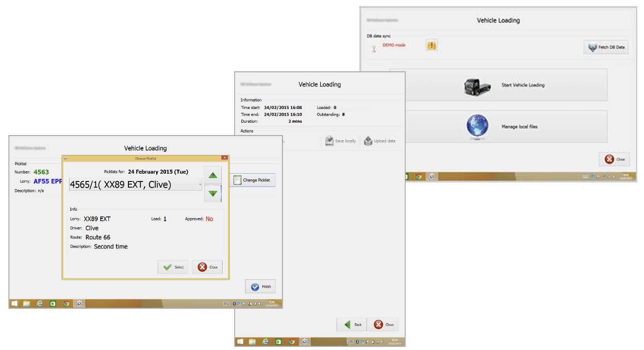
Task: Click the Windows Start button in the middle window's taskbar
Action: [x=240, y=341]
